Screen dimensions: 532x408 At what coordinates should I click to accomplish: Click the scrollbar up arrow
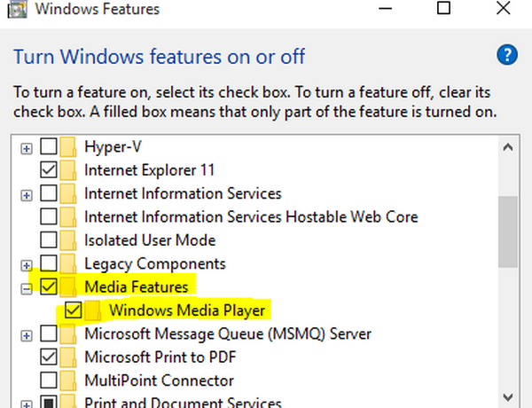coord(507,147)
